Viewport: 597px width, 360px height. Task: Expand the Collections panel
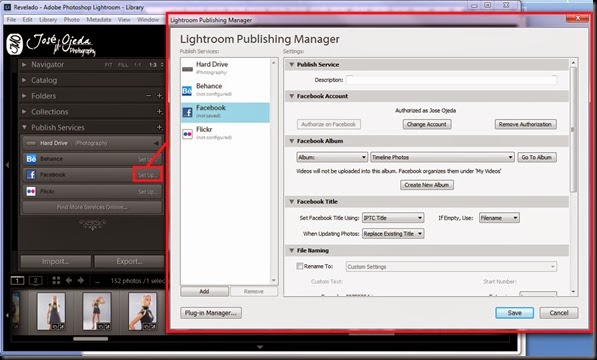(x=24, y=112)
